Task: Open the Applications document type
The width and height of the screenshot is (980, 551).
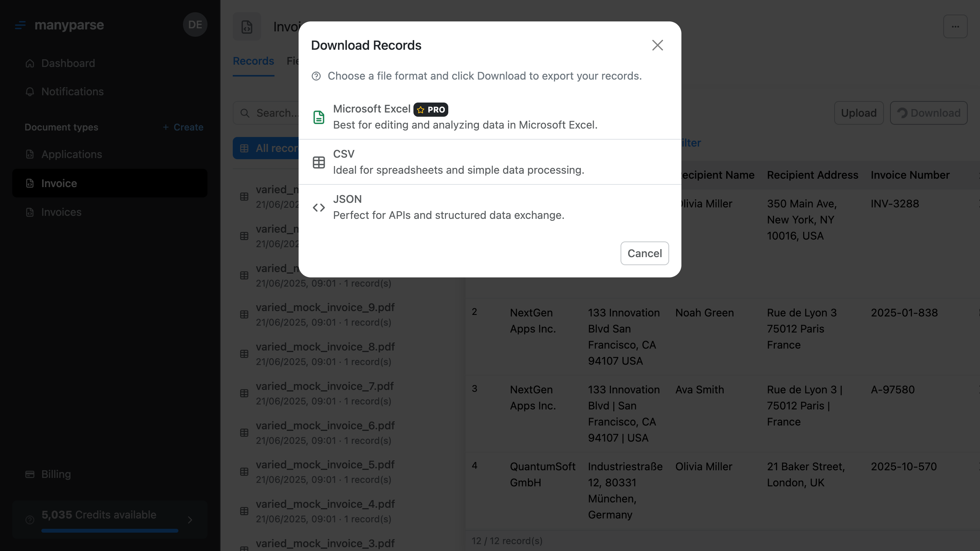Action: pos(110,154)
